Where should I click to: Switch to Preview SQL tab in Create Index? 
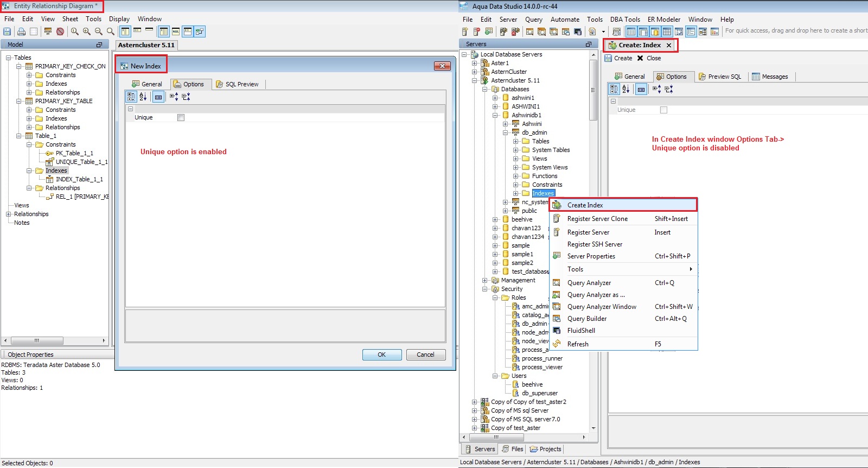(719, 77)
